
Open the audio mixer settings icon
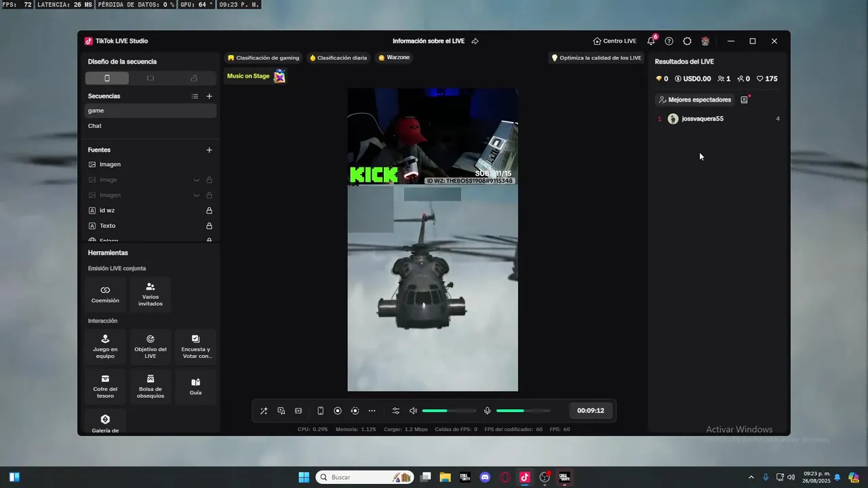pos(396,411)
